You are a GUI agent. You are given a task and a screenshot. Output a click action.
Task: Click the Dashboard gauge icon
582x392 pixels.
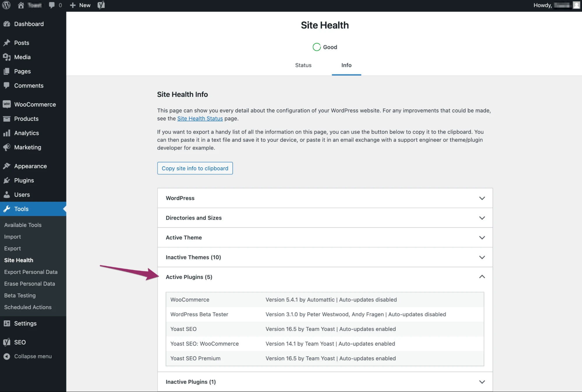pos(7,24)
